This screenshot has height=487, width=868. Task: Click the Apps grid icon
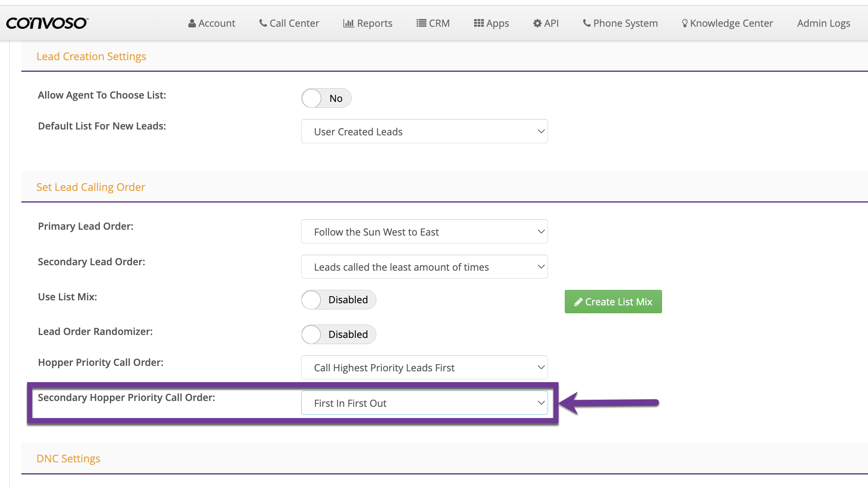pos(479,23)
